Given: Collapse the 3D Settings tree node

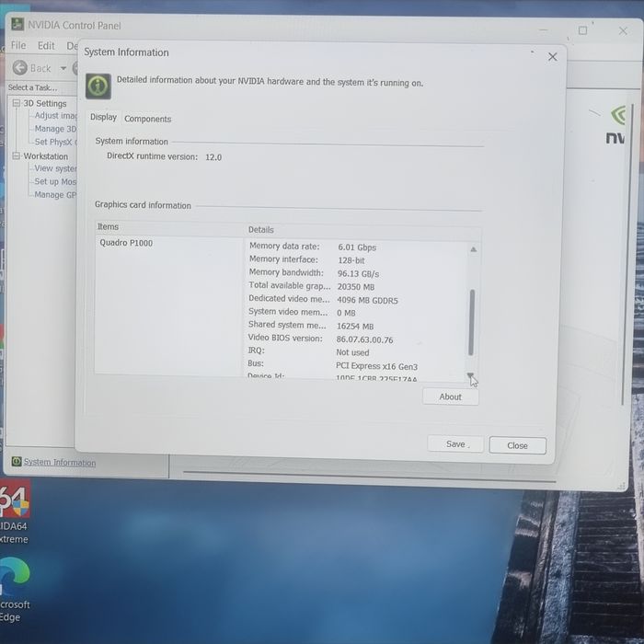Looking at the screenshot, I should tap(17, 103).
